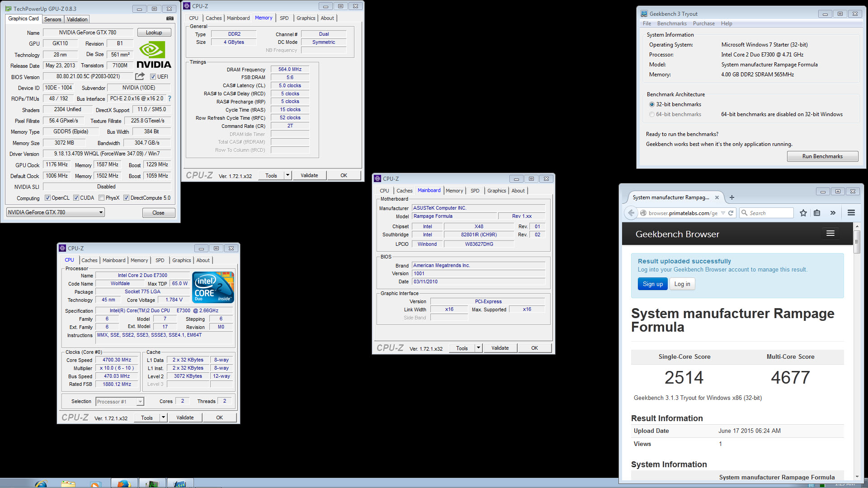Click the Geekbench Browser header title

coord(677,234)
